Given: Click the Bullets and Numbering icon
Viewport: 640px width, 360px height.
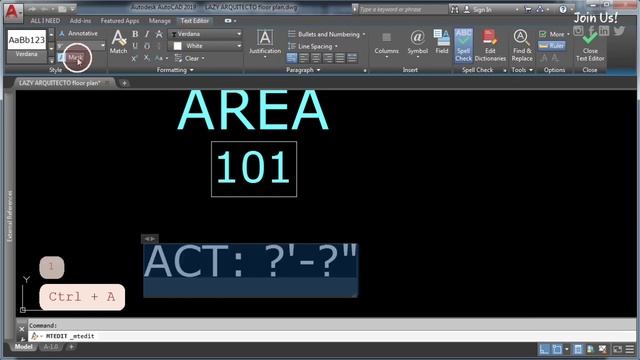Looking at the screenshot, I should [291, 34].
